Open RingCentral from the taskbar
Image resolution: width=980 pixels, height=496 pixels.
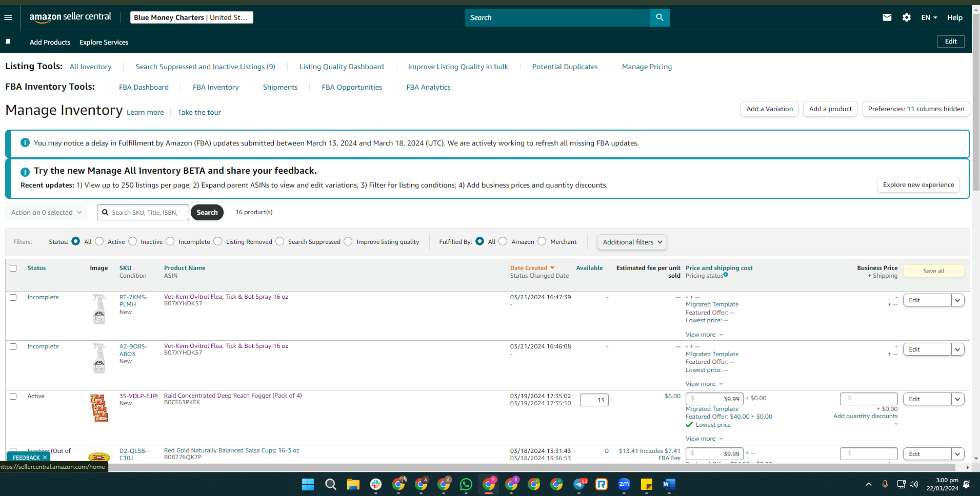(602, 484)
